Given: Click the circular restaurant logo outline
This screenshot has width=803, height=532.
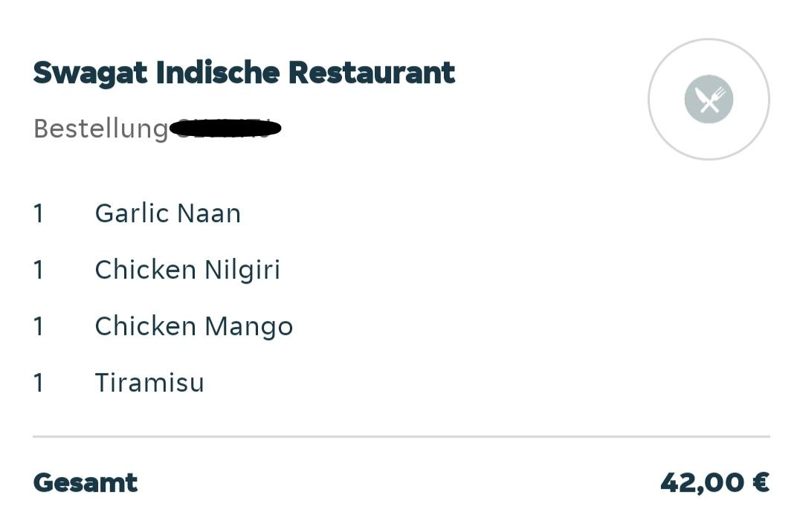Looking at the screenshot, I should (709, 100).
